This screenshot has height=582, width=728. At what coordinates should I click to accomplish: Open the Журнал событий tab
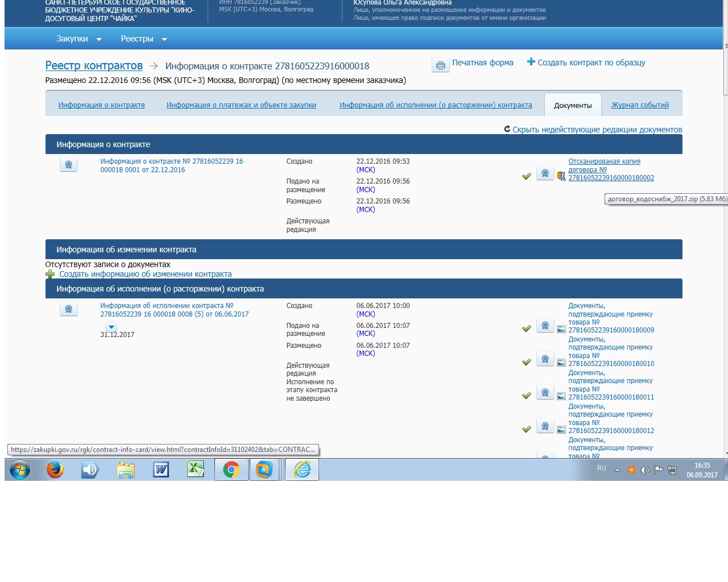point(640,105)
